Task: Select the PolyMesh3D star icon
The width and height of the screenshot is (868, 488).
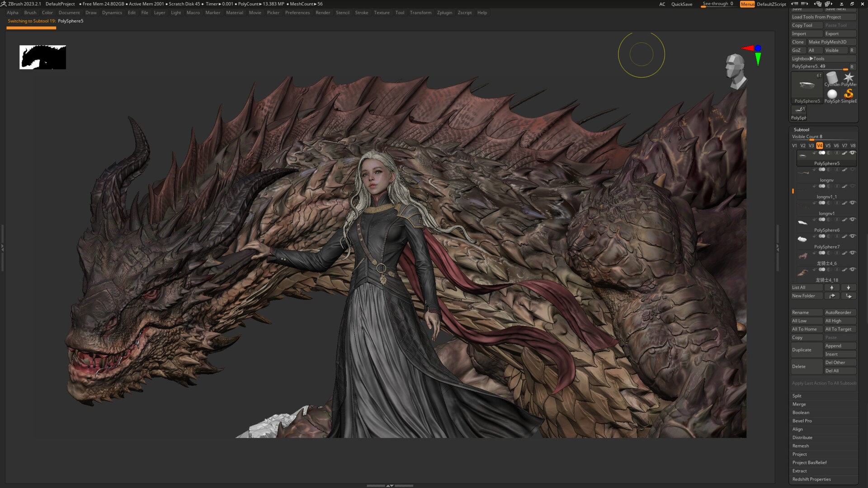Action: tap(849, 78)
